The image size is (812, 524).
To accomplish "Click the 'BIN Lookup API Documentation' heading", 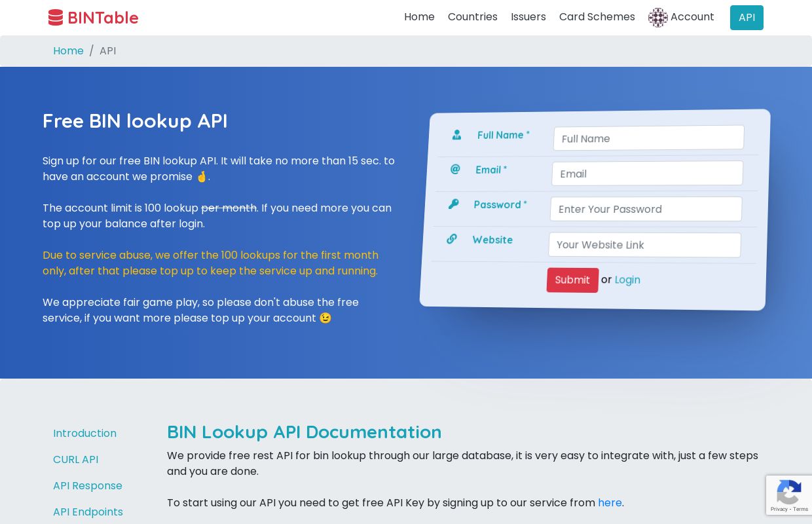I will click(x=304, y=432).
